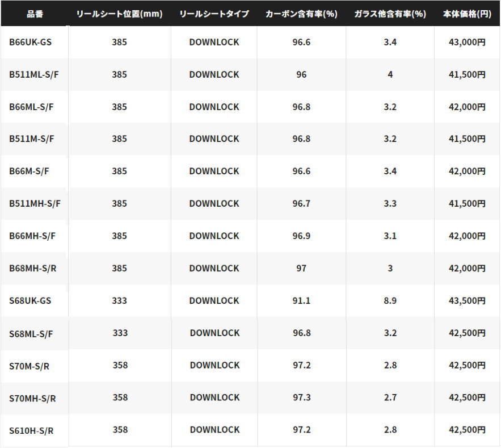The height and width of the screenshot is (448, 501).
Task: Select the 43,500円 price cell
Action: [x=467, y=300]
